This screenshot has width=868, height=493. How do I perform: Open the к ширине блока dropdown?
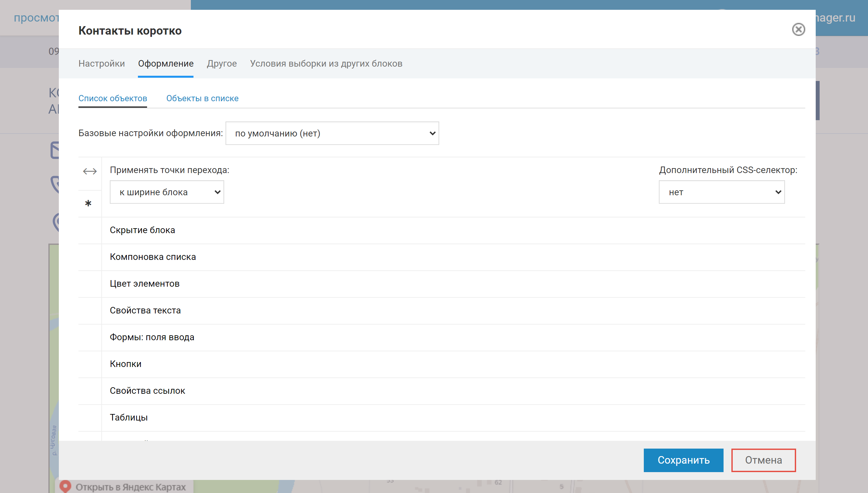(x=167, y=192)
